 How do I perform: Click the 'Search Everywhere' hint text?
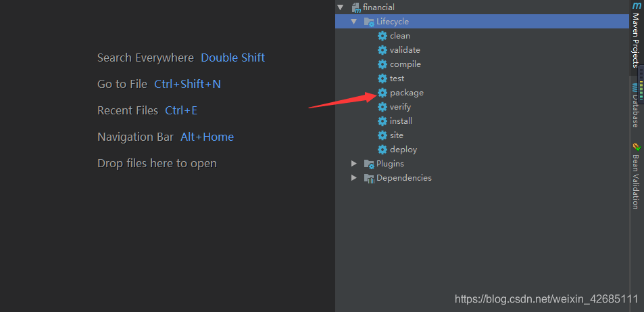tap(145, 58)
